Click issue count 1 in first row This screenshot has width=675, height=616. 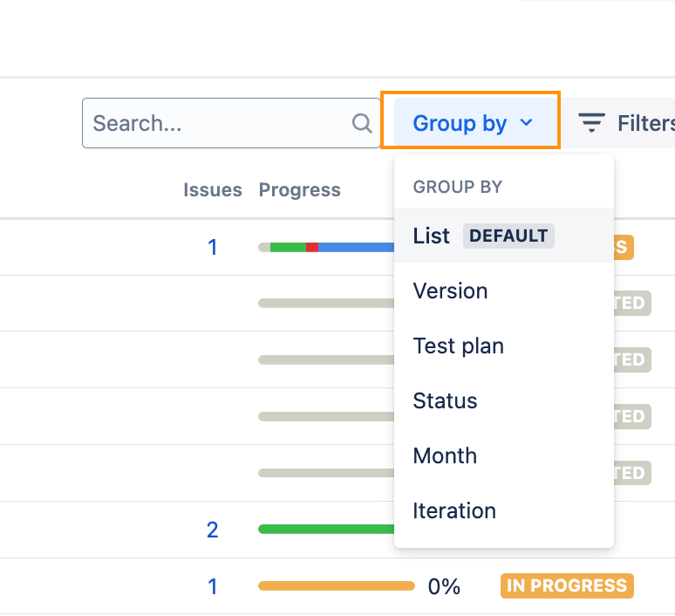[212, 247]
